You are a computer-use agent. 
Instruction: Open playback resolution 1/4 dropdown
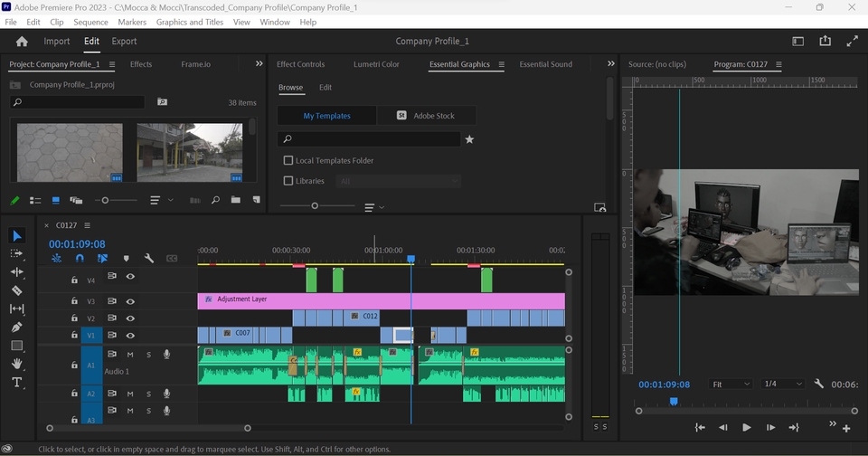781,384
